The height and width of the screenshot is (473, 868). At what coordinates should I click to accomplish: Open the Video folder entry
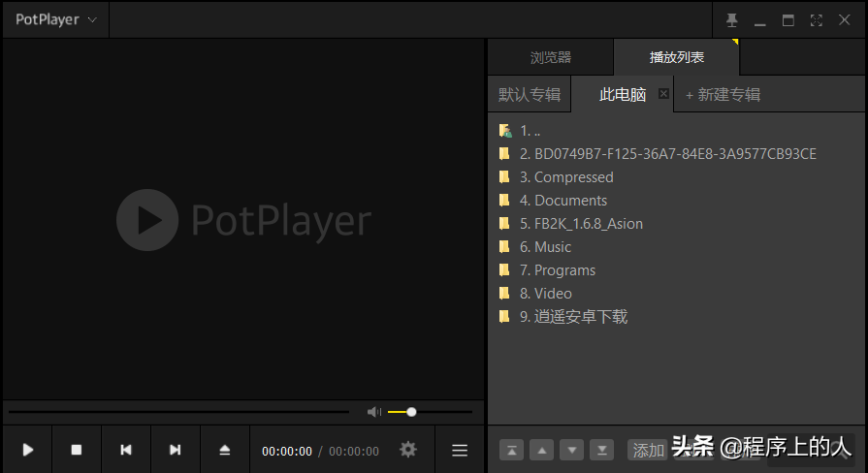pyautogui.click(x=675, y=294)
